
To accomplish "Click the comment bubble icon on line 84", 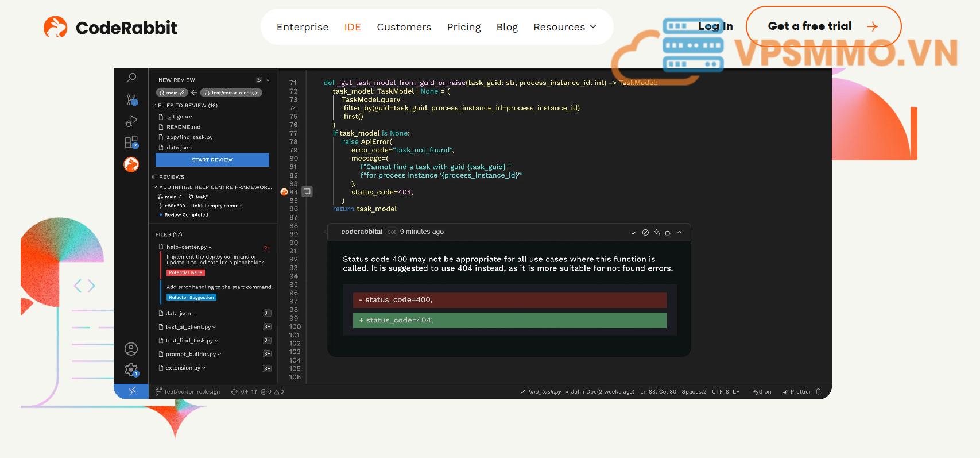I will click(x=307, y=192).
